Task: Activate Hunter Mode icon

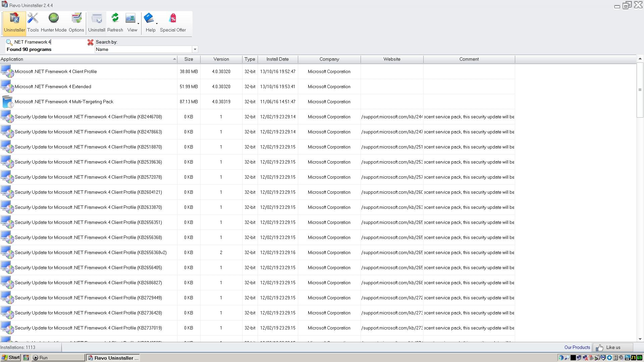Action: pyautogui.click(x=54, y=23)
